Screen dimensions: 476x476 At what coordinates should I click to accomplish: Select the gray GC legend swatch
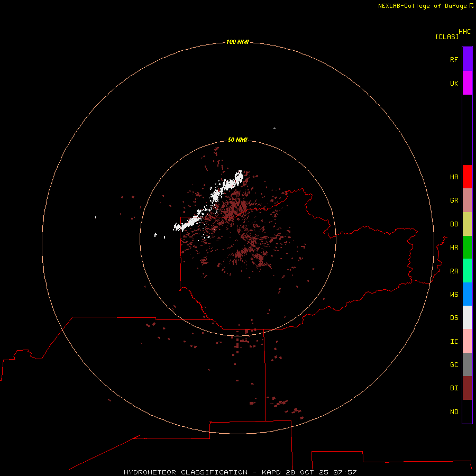[467, 364]
